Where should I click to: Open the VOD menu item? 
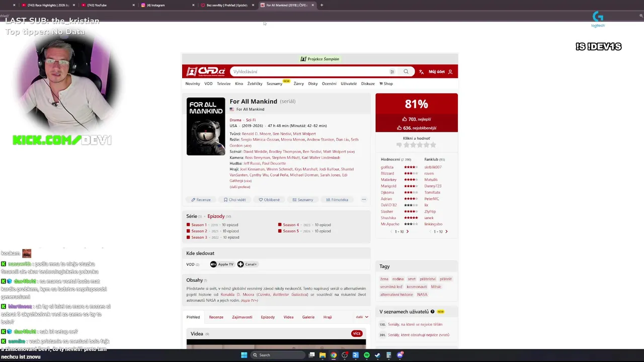[x=208, y=84]
